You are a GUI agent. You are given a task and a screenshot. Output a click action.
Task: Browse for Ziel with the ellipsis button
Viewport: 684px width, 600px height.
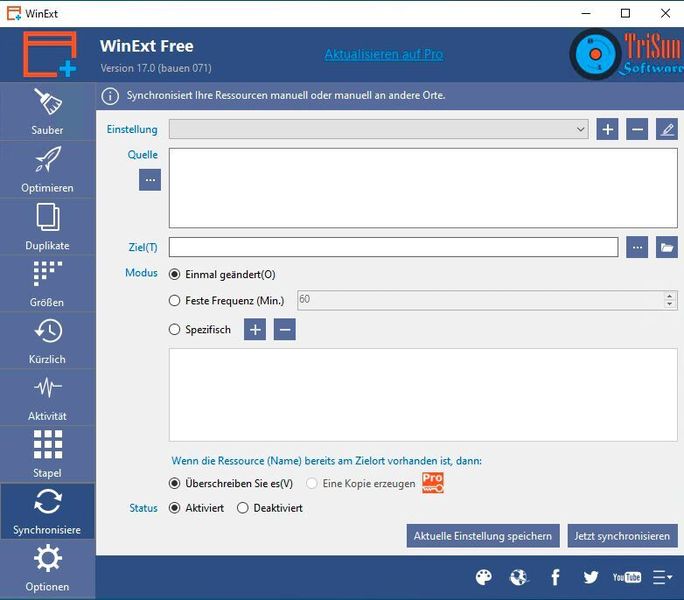click(x=637, y=247)
